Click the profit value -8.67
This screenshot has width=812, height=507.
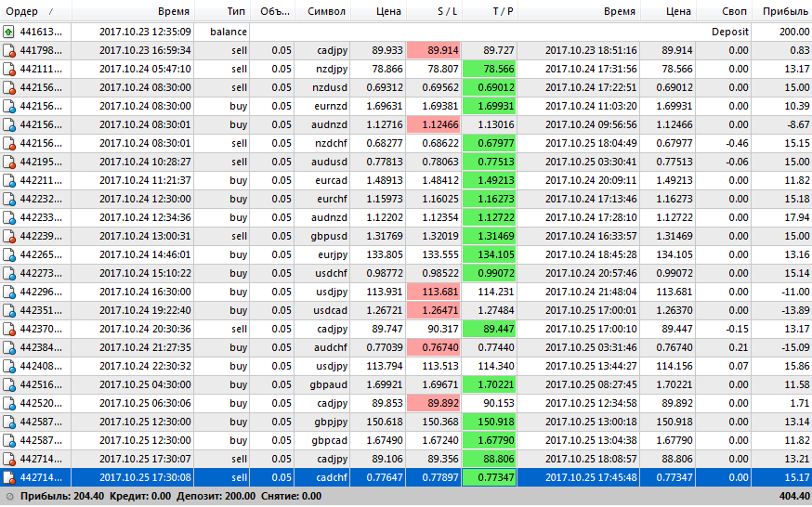pyautogui.click(x=797, y=125)
